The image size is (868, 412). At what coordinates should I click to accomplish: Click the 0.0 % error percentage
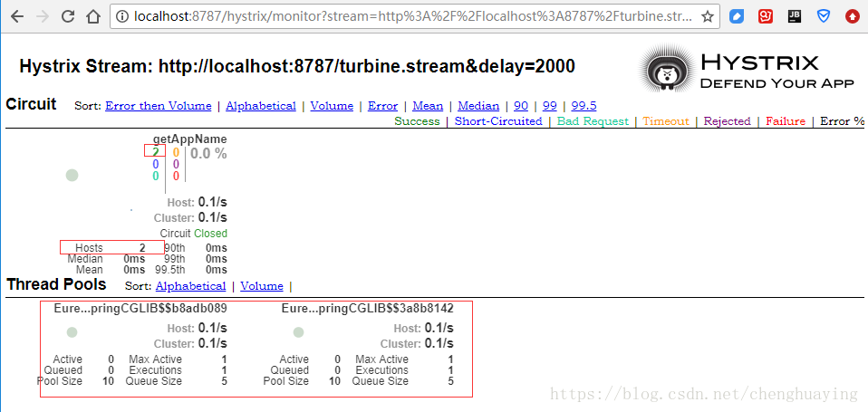208,154
